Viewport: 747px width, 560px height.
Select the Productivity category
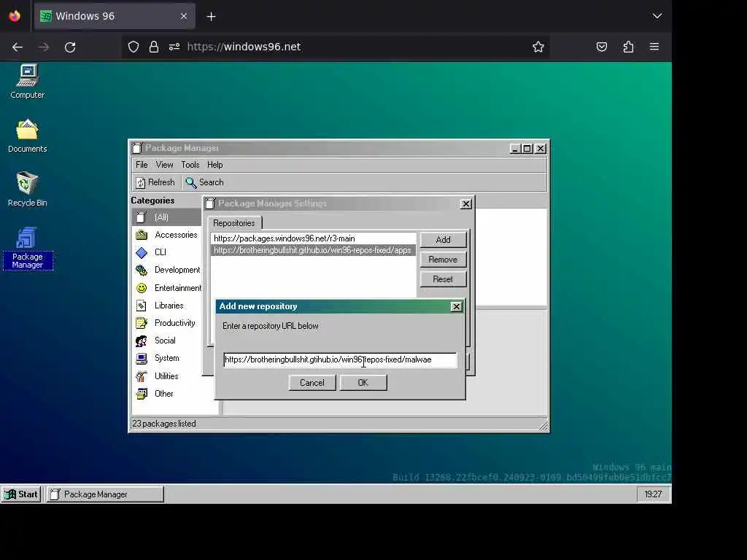coord(166,323)
